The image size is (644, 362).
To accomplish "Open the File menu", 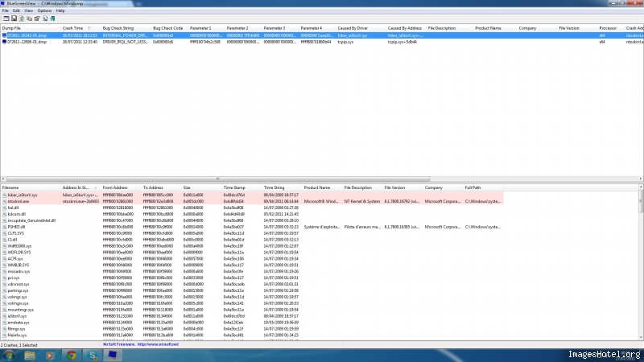I will pos(6,10).
